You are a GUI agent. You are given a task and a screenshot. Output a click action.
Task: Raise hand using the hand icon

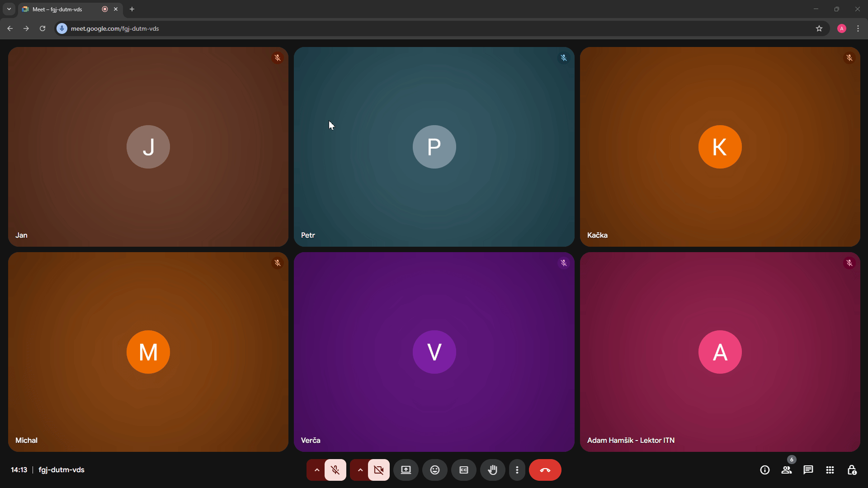coord(492,470)
